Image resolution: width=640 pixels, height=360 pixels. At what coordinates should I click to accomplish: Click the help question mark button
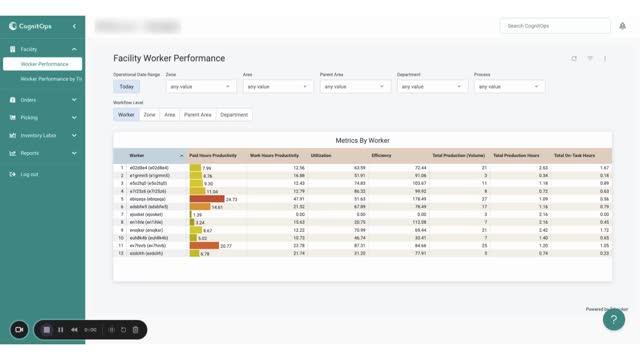pyautogui.click(x=613, y=319)
